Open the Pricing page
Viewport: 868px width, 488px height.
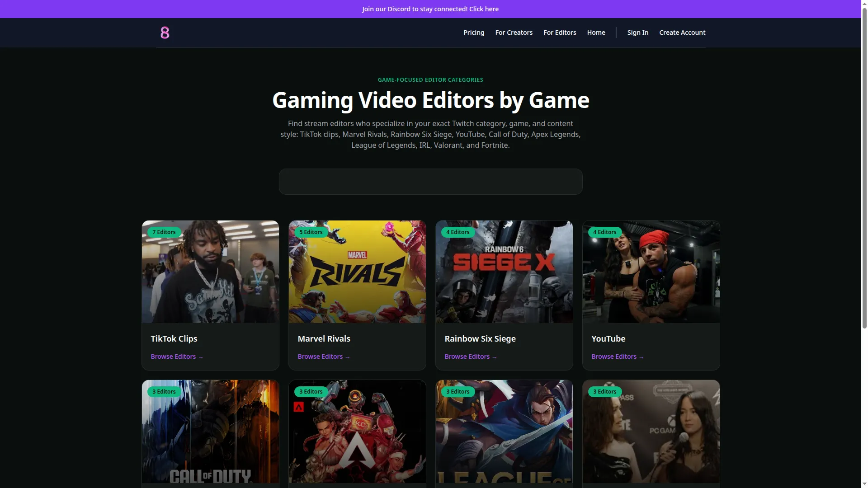pyautogui.click(x=474, y=33)
